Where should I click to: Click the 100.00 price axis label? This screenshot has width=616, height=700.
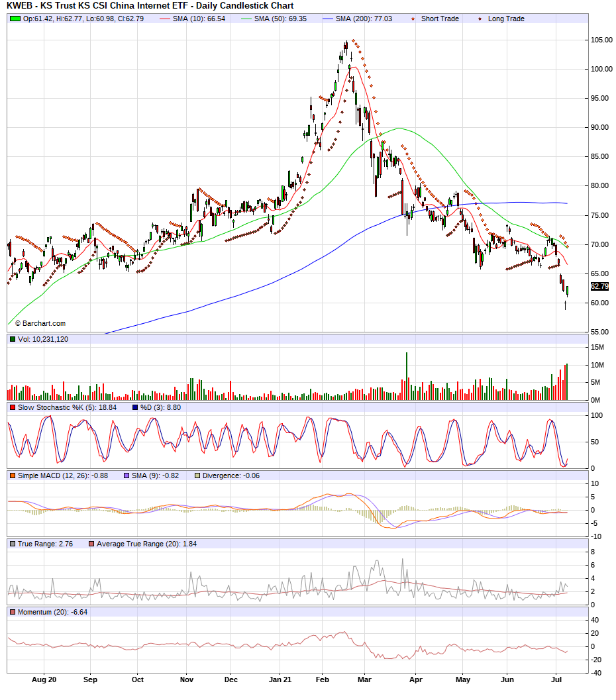tap(601, 69)
